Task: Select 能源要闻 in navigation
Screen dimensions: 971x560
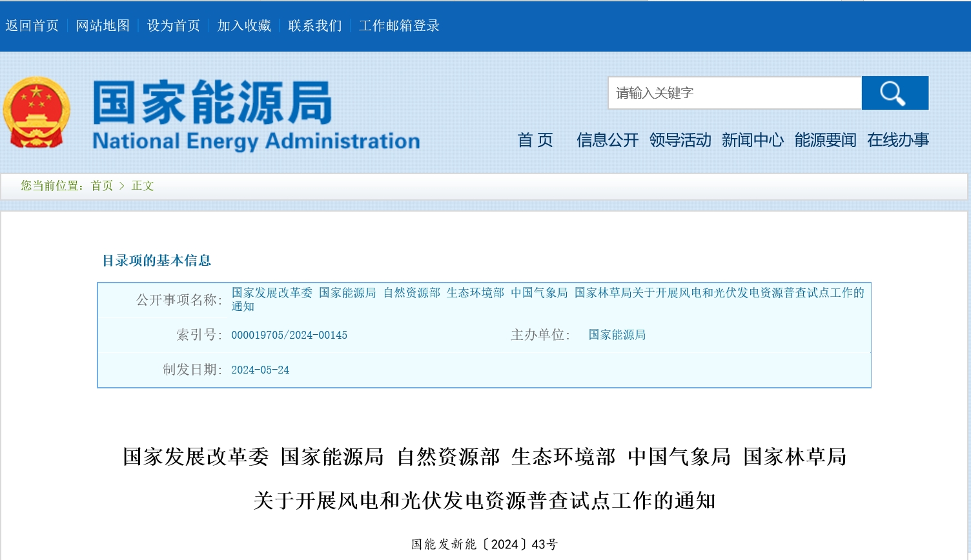Action: [825, 140]
